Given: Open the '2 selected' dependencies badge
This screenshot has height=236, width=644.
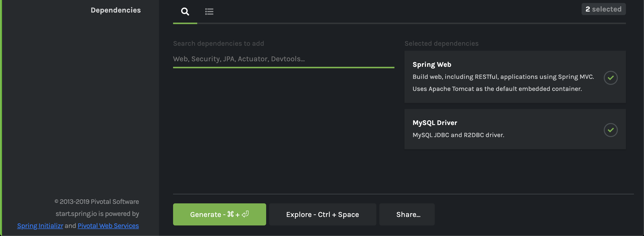Looking at the screenshot, I should pyautogui.click(x=603, y=9).
